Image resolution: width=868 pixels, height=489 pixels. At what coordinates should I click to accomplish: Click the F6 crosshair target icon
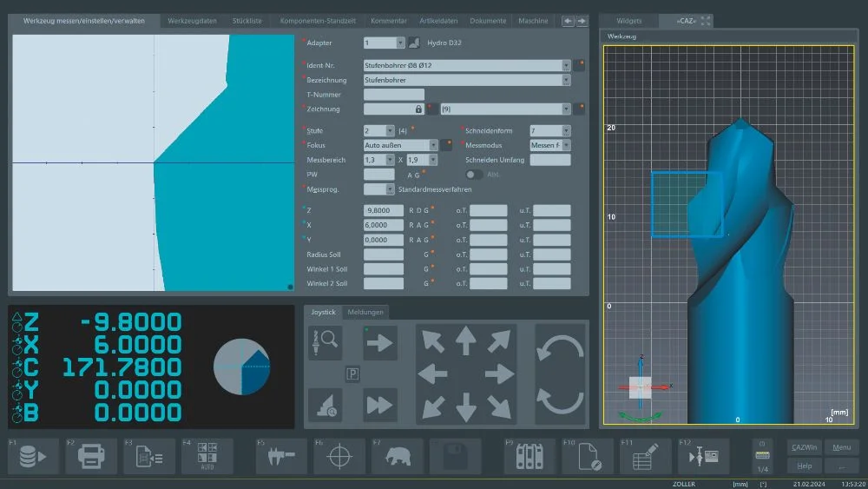pyautogui.click(x=339, y=456)
